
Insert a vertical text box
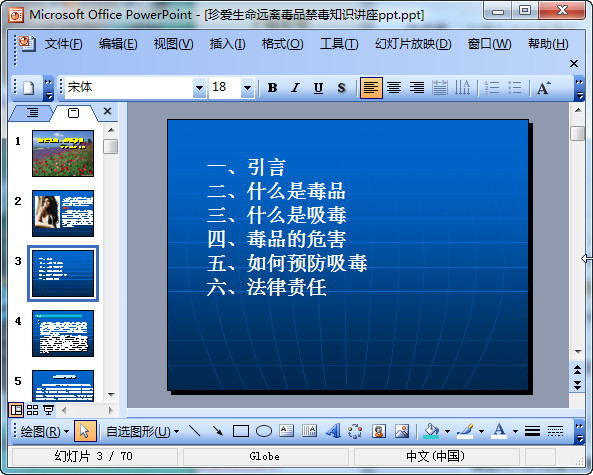tap(309, 431)
